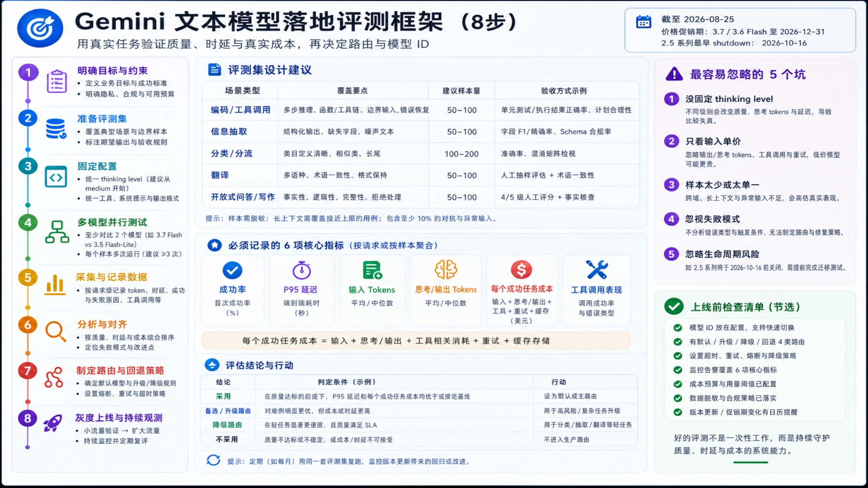Viewport: 868px width, 488px height.
Task: Click the large green check icon beside 上线前检查清单
Action: (674, 307)
